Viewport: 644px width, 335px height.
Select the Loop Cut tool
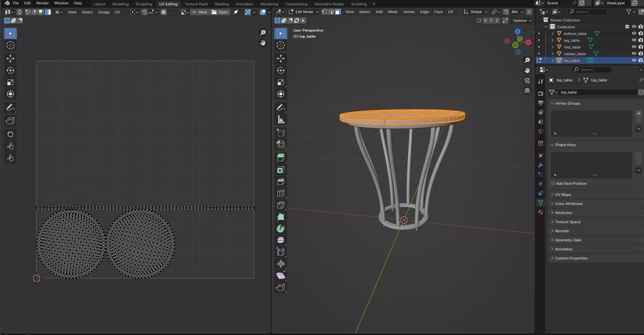[x=281, y=193]
